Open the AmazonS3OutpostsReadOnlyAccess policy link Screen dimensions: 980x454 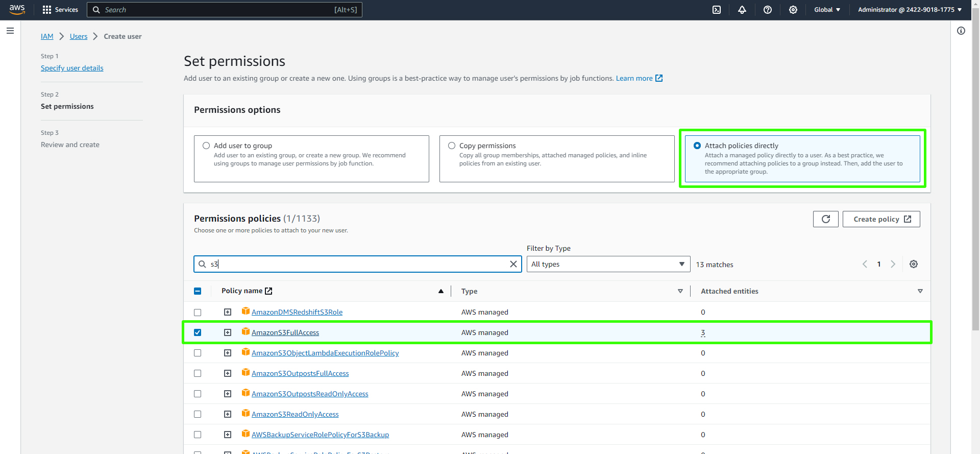[310, 394]
